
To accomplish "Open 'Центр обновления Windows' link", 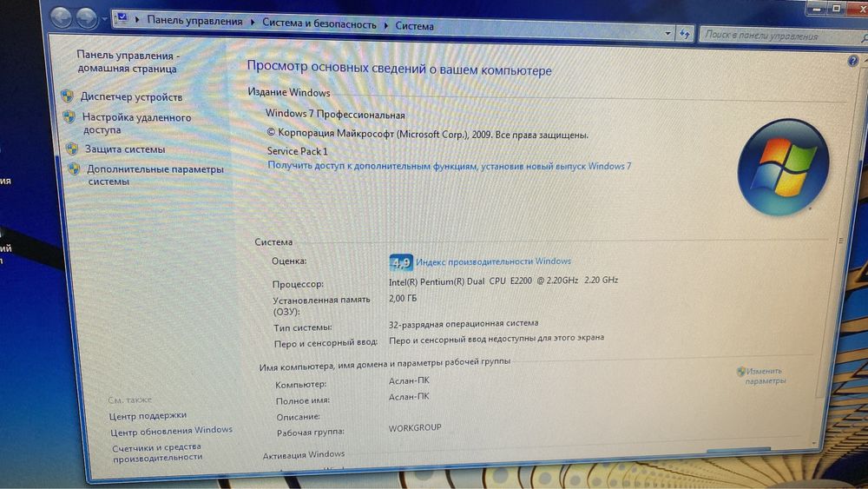I will pyautogui.click(x=171, y=431).
